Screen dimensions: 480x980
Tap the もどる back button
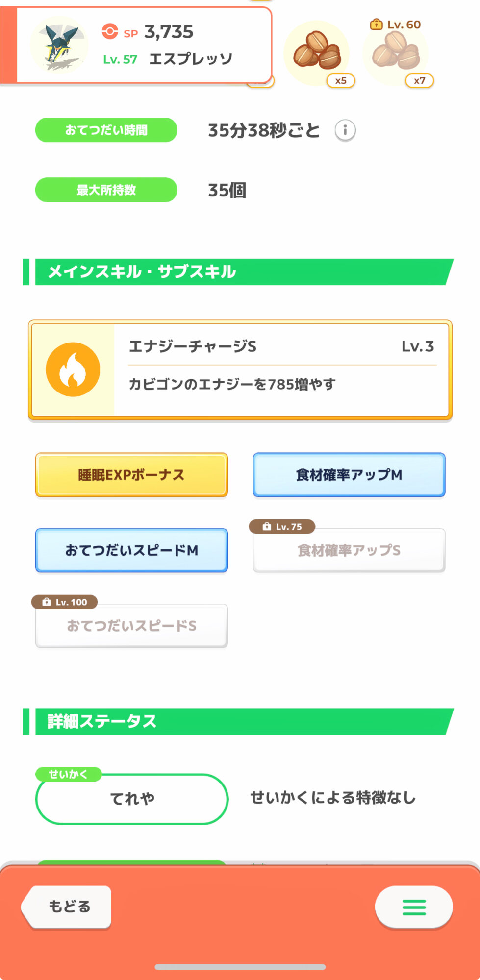click(x=68, y=906)
